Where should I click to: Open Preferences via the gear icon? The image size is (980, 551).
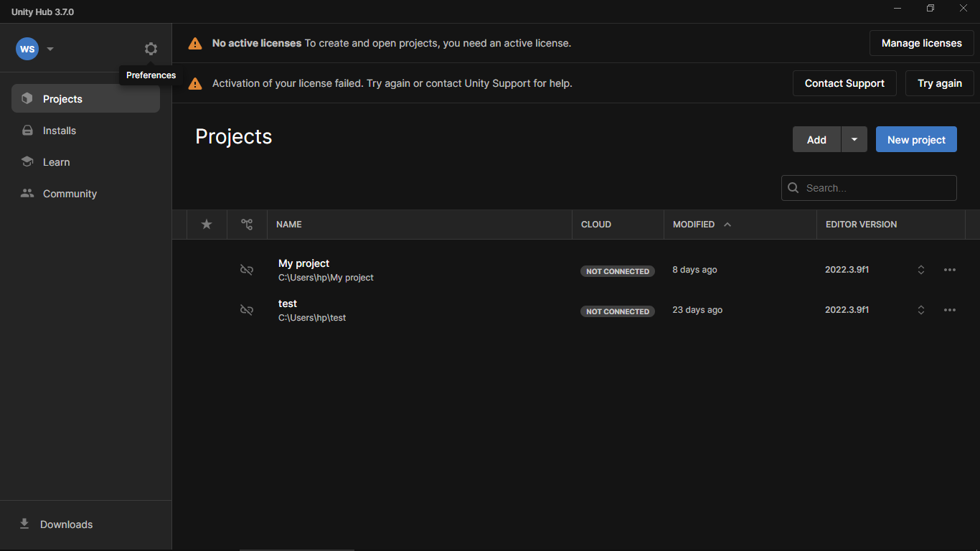pyautogui.click(x=151, y=48)
